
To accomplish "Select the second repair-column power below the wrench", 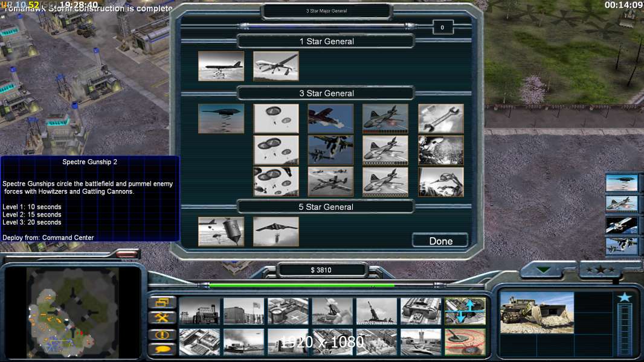I will [440, 150].
